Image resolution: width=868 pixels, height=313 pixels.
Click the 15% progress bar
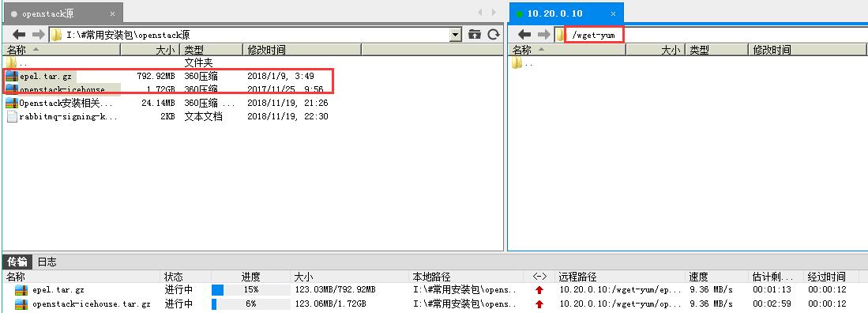pyautogui.click(x=251, y=290)
